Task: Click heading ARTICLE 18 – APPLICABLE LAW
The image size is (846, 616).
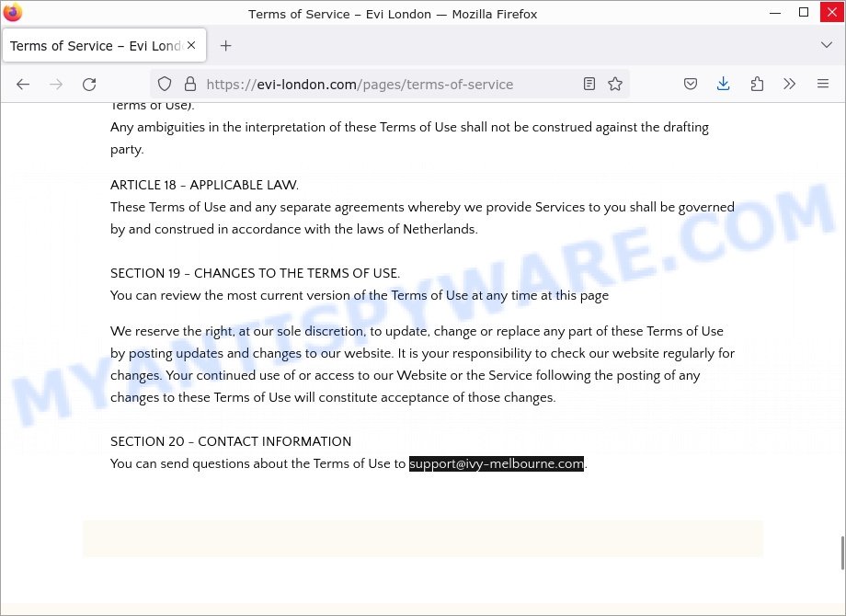Action: point(204,185)
